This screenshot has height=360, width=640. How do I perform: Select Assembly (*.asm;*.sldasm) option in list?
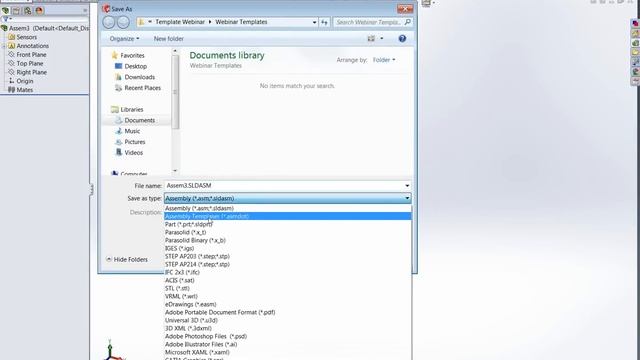287,208
